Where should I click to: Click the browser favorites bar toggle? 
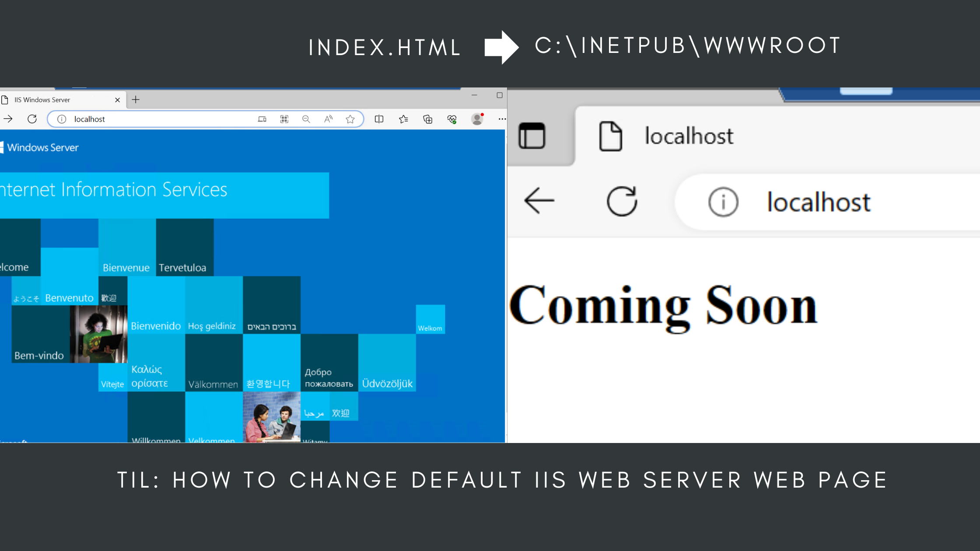(x=403, y=119)
